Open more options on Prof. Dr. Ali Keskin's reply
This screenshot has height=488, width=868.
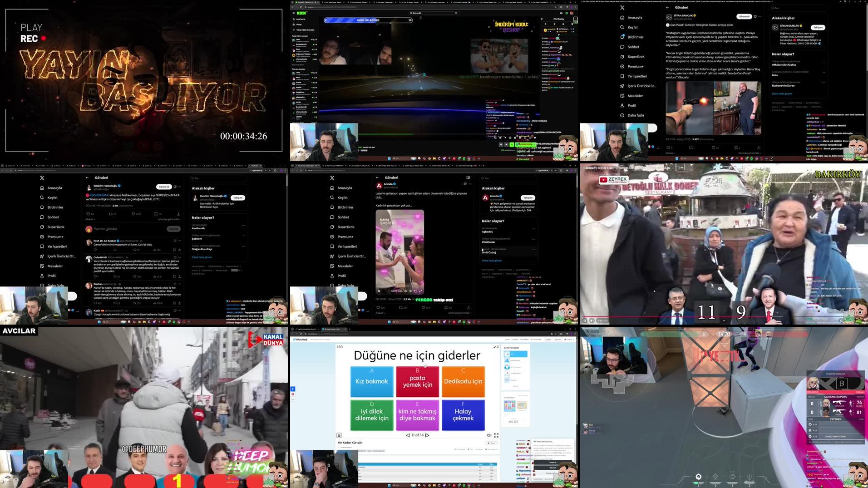coord(179,241)
